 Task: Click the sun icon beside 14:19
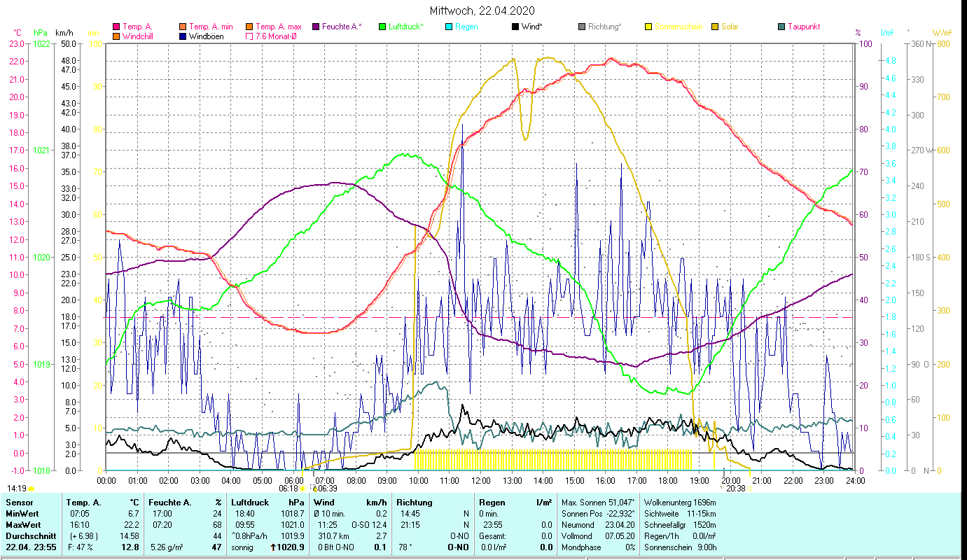[32, 489]
